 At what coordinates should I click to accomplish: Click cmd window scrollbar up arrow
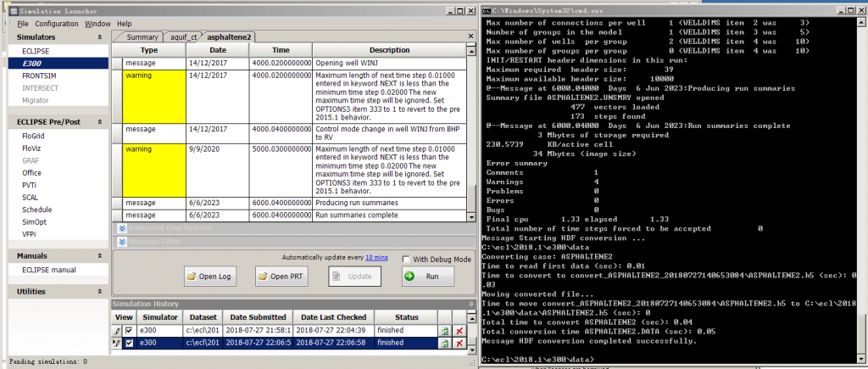click(863, 23)
